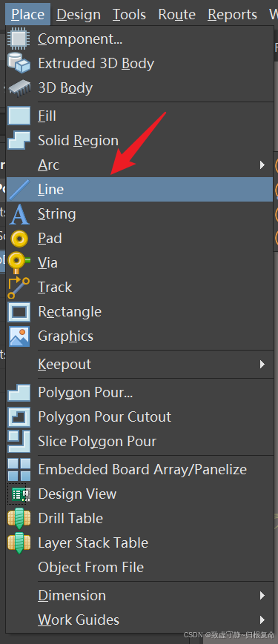Select Slice Polygon Pour entry
Screen dimensions: 278x644
pos(139,442)
